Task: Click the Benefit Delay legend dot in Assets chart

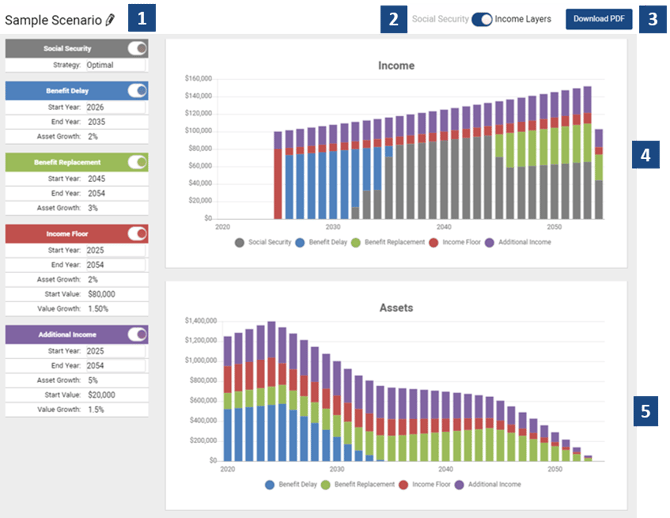Action: 272,484
